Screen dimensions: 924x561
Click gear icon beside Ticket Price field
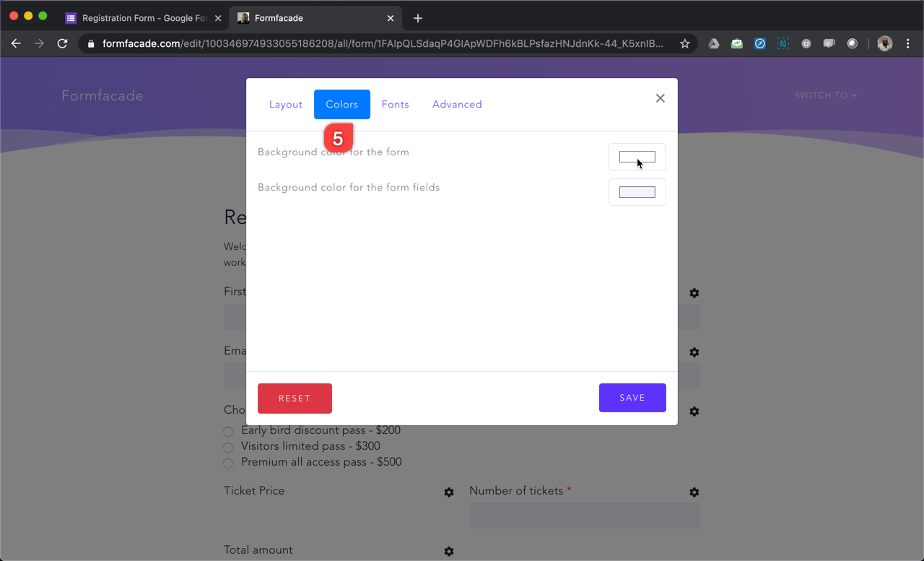click(449, 492)
